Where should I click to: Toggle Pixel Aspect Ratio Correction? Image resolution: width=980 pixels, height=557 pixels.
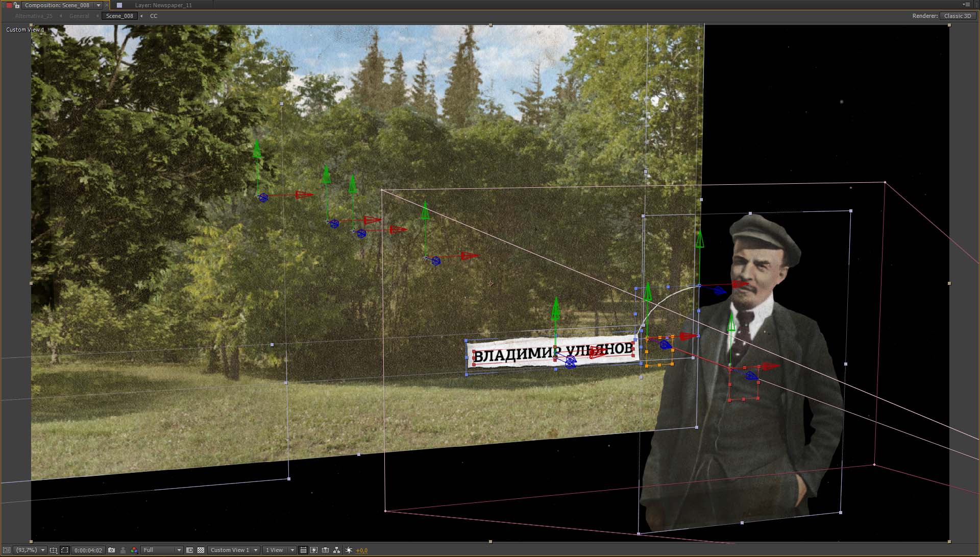point(303,550)
